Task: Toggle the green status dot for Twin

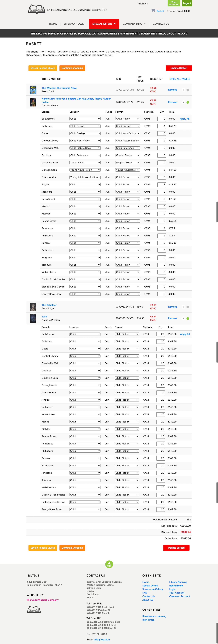Action: coord(188,319)
